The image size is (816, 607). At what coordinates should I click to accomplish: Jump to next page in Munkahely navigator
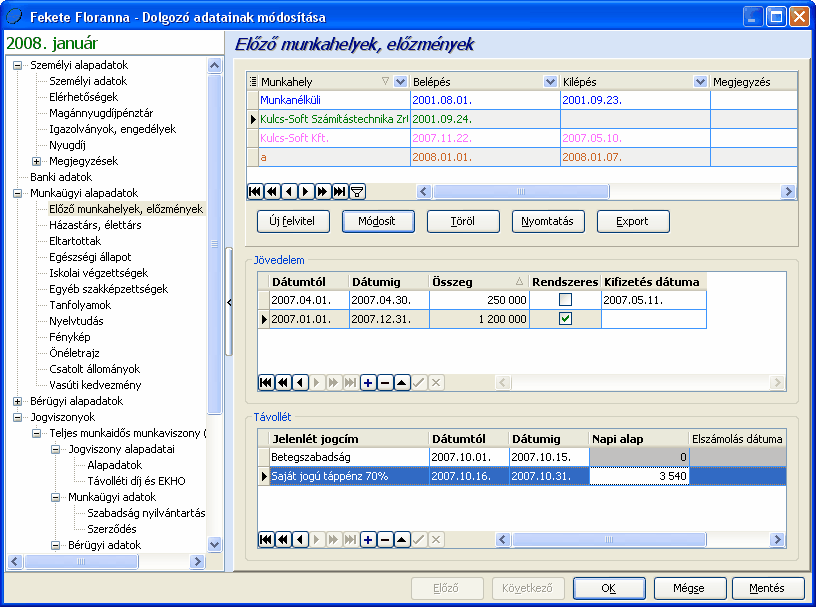pos(323,192)
